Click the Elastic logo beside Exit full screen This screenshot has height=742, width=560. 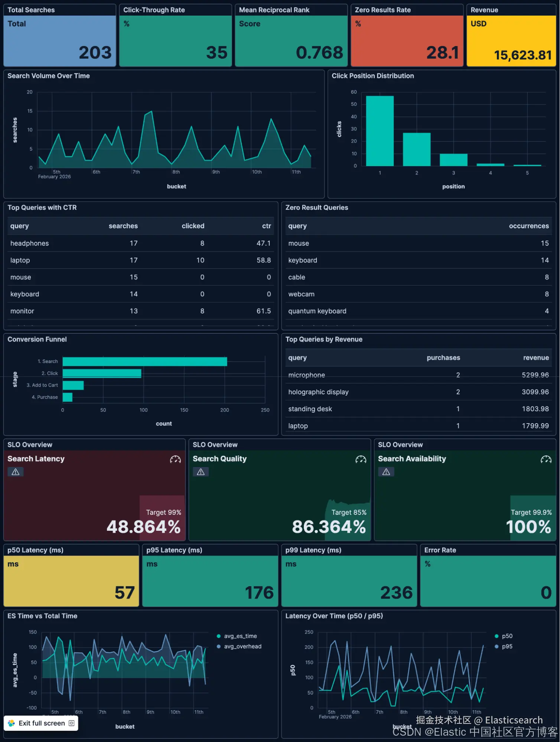pyautogui.click(x=12, y=723)
